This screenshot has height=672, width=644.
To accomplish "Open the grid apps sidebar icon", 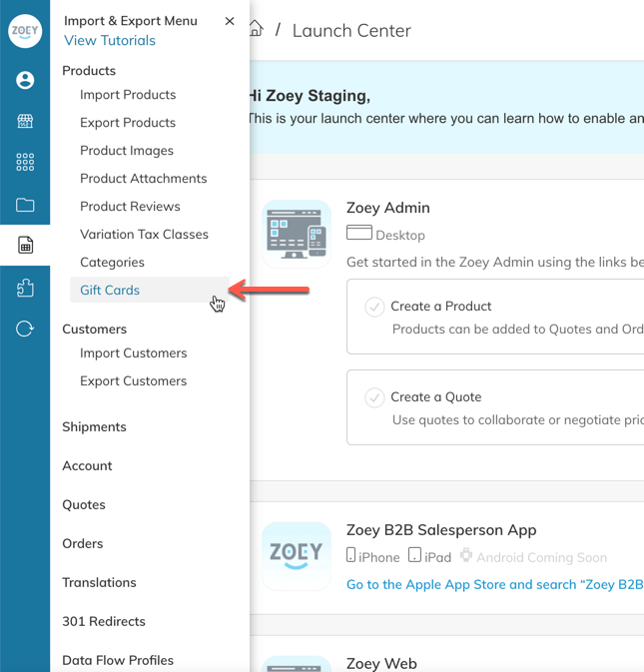I will [x=25, y=162].
